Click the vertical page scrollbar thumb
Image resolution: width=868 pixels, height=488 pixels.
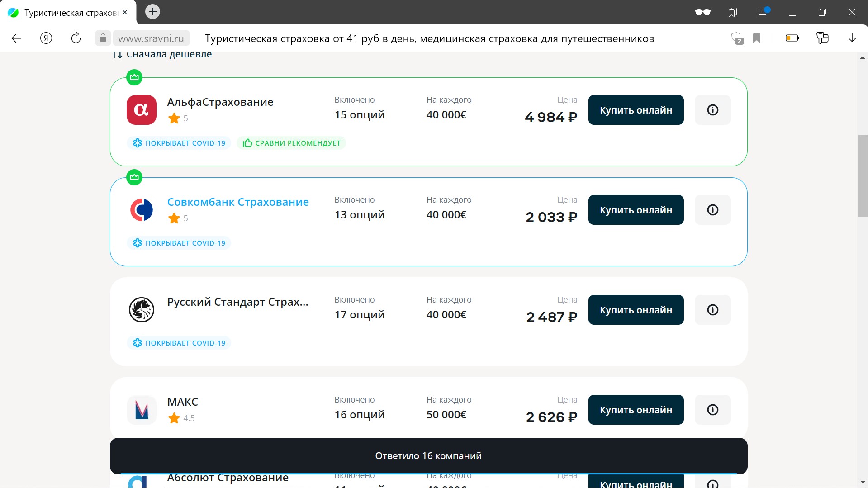[862, 176]
